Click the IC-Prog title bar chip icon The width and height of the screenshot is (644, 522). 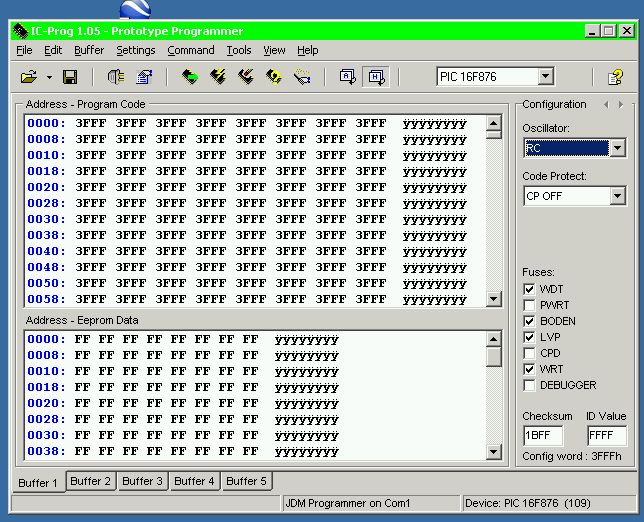click(x=20, y=31)
